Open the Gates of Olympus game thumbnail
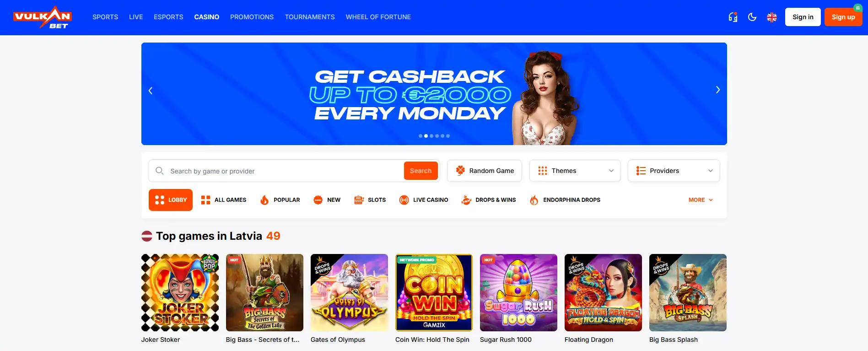The height and width of the screenshot is (351, 868). pos(349,292)
